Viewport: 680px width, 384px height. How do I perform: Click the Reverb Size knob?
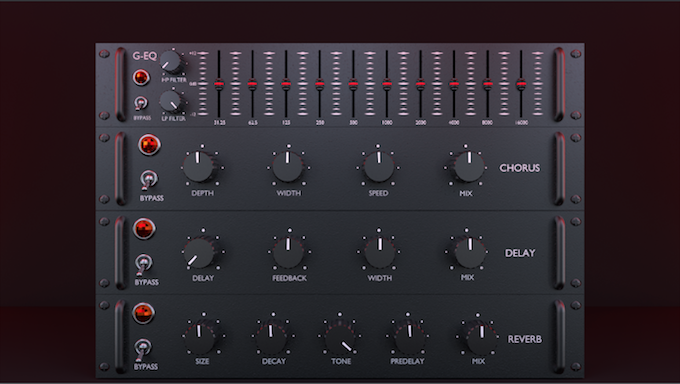pyautogui.click(x=200, y=338)
